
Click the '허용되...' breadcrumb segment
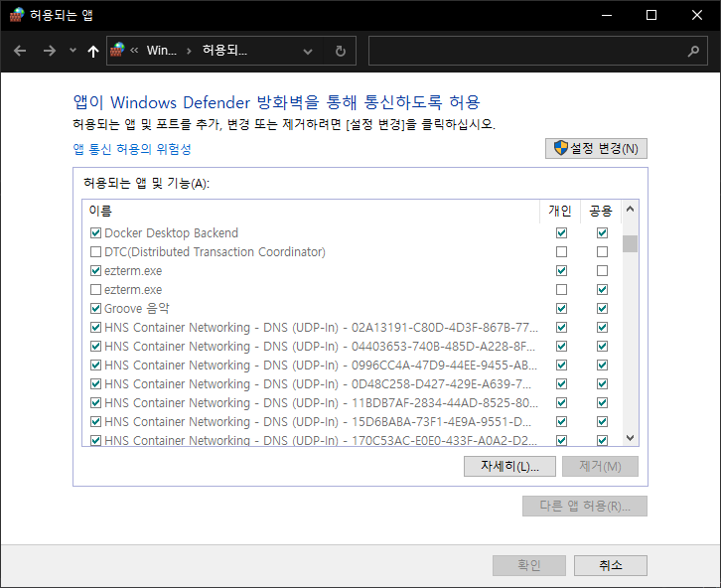point(224,50)
